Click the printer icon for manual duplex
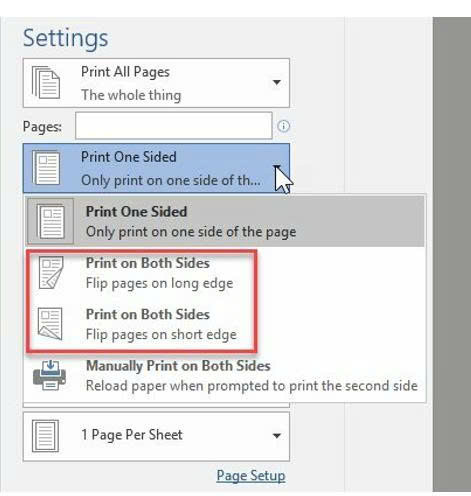This screenshot has height=496, width=471. pyautogui.click(x=50, y=375)
